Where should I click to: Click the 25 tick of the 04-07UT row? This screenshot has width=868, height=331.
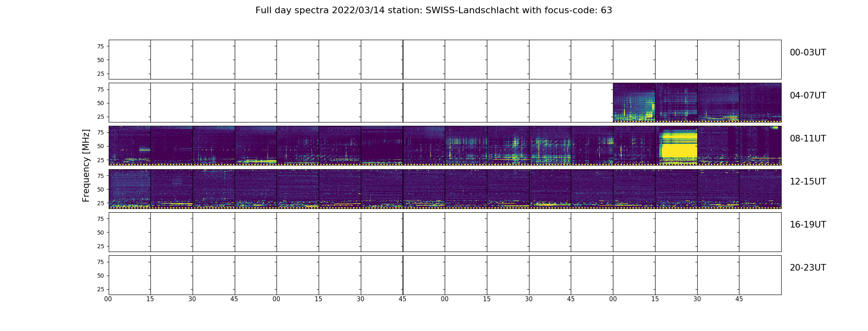[x=100, y=117]
